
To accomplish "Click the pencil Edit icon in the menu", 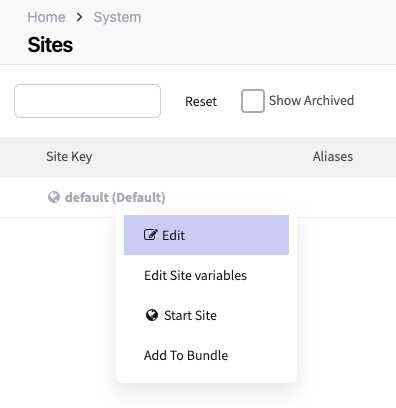I will [150, 235].
